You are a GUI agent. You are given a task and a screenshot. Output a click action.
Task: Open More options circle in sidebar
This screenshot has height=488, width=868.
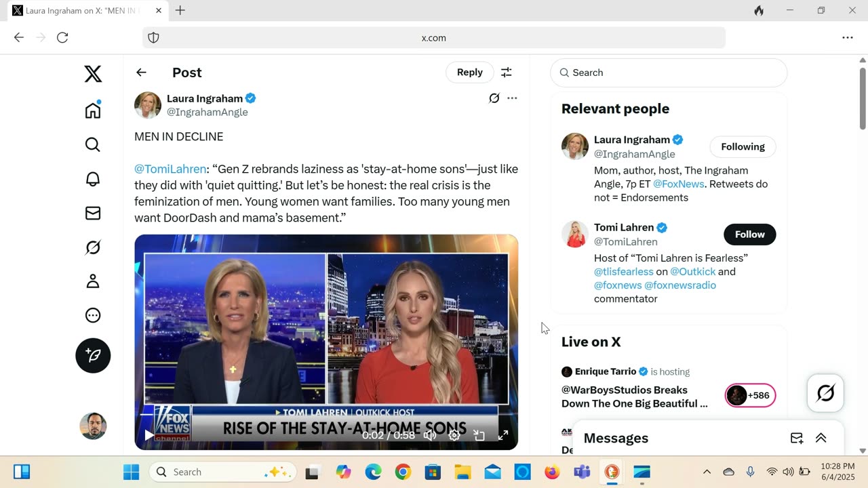[93, 315]
